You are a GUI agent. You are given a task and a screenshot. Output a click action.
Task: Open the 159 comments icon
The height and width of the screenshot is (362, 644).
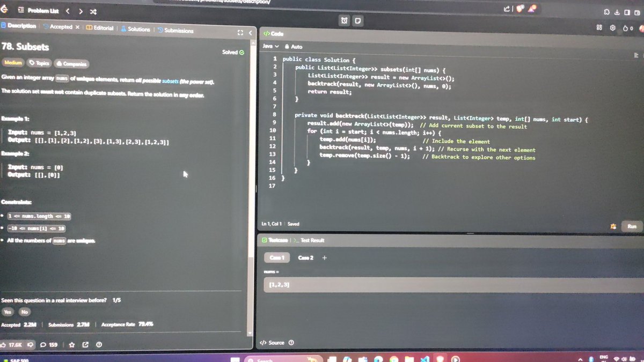pos(49,344)
